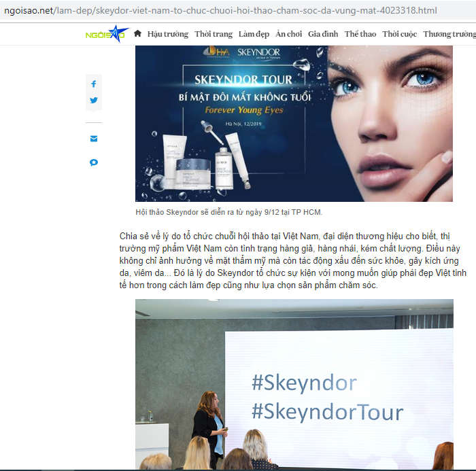Open the Làm đẹp section
476x471 pixels.
click(254, 34)
